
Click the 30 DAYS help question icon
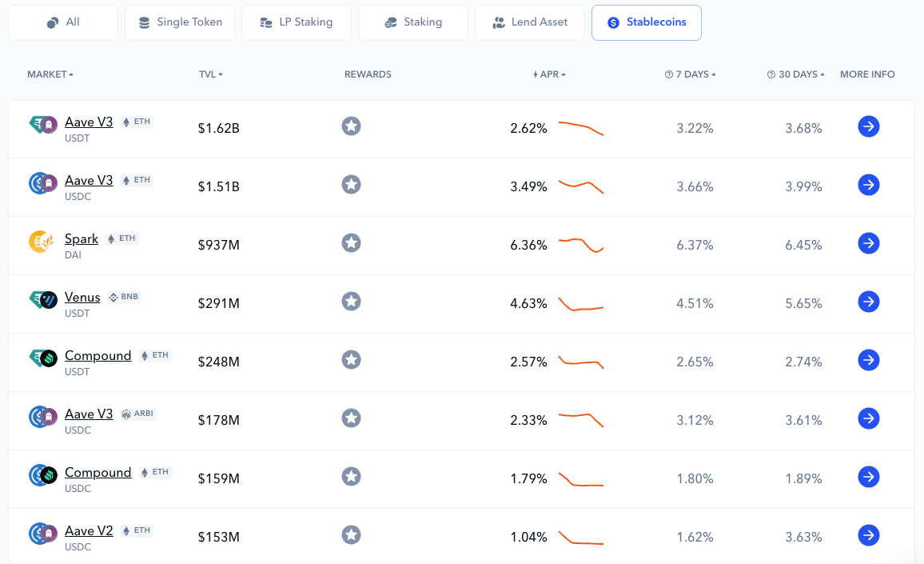[771, 74]
